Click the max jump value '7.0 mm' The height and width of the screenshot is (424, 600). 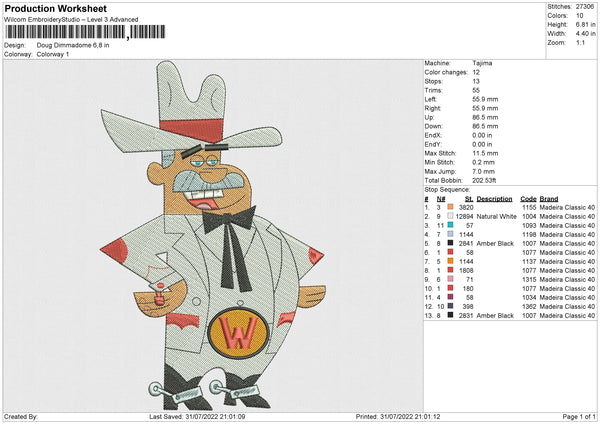pos(484,171)
